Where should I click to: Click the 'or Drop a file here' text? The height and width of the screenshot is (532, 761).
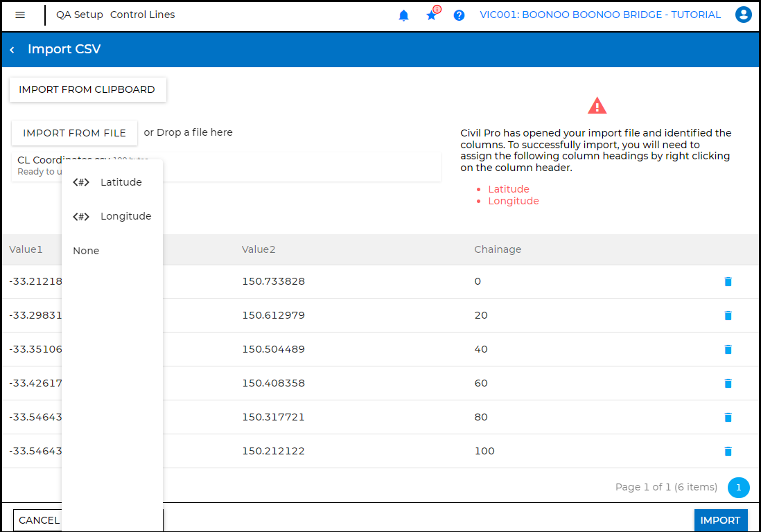(189, 132)
